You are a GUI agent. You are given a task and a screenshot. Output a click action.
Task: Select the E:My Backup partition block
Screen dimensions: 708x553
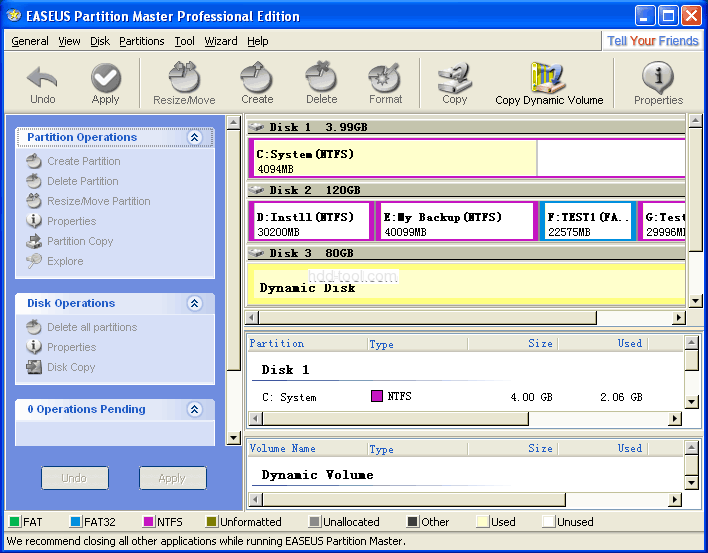pyautogui.click(x=457, y=221)
